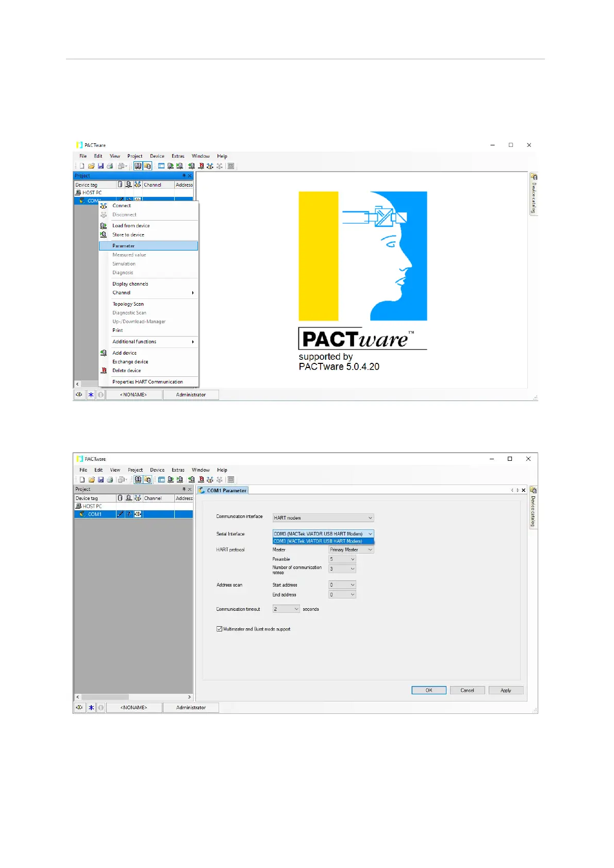Image resolution: width=614 pixels, height=868 pixels.
Task: Click connection icon in lower window status bar
Action: [79, 708]
